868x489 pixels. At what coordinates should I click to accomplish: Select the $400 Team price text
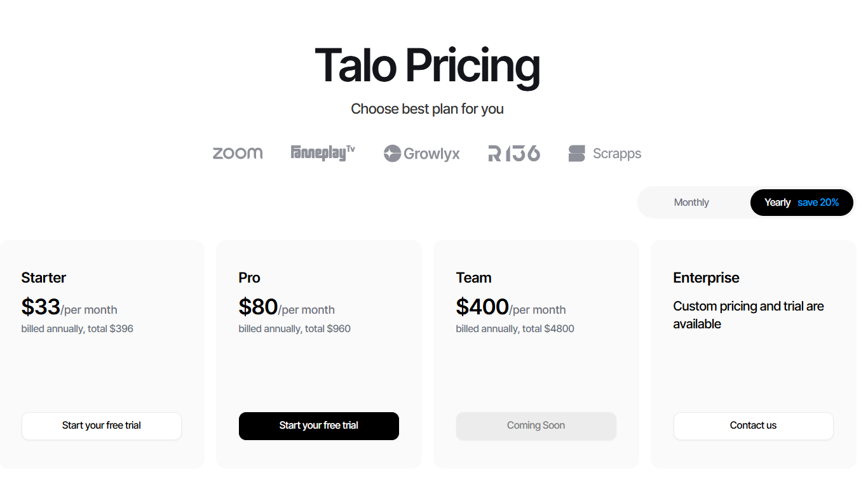[x=482, y=307]
